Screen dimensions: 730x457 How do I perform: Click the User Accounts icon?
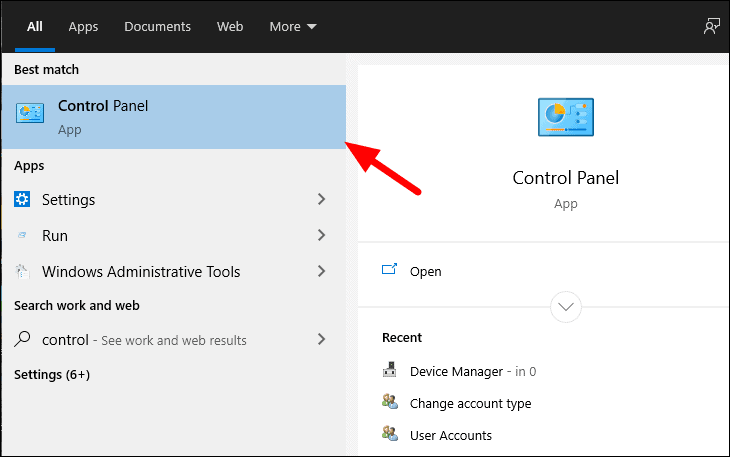click(390, 433)
